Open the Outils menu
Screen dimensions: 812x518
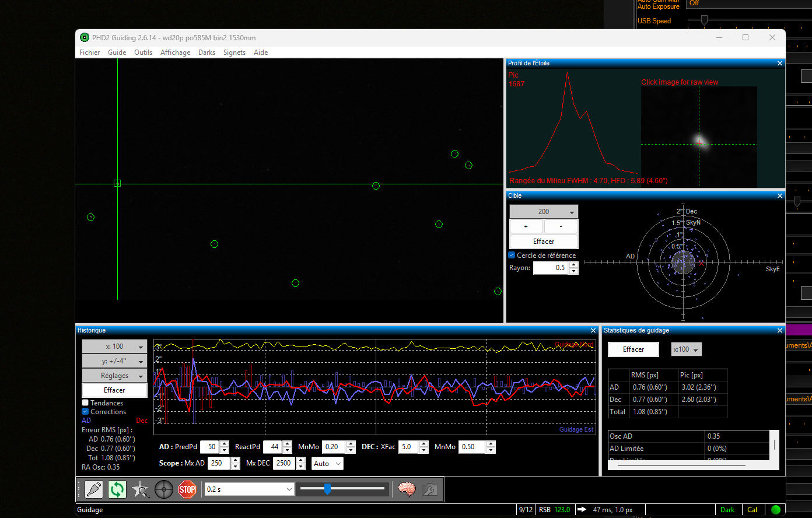click(x=143, y=52)
